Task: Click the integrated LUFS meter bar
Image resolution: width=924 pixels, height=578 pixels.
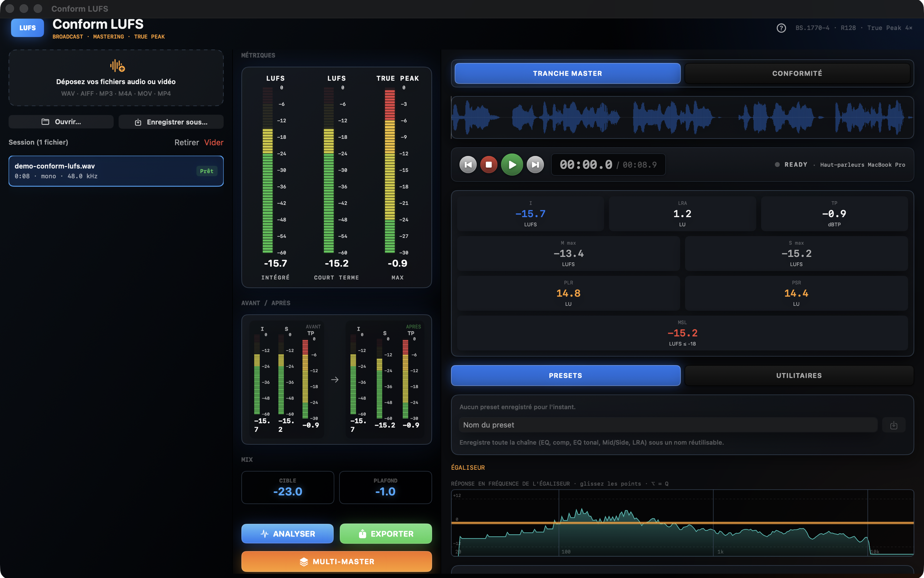Action: [x=268, y=170]
